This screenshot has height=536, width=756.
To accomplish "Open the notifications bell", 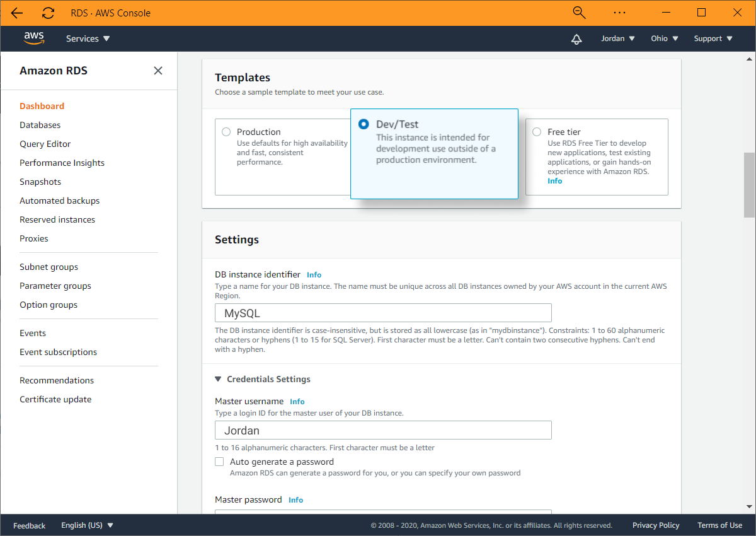I will [576, 39].
